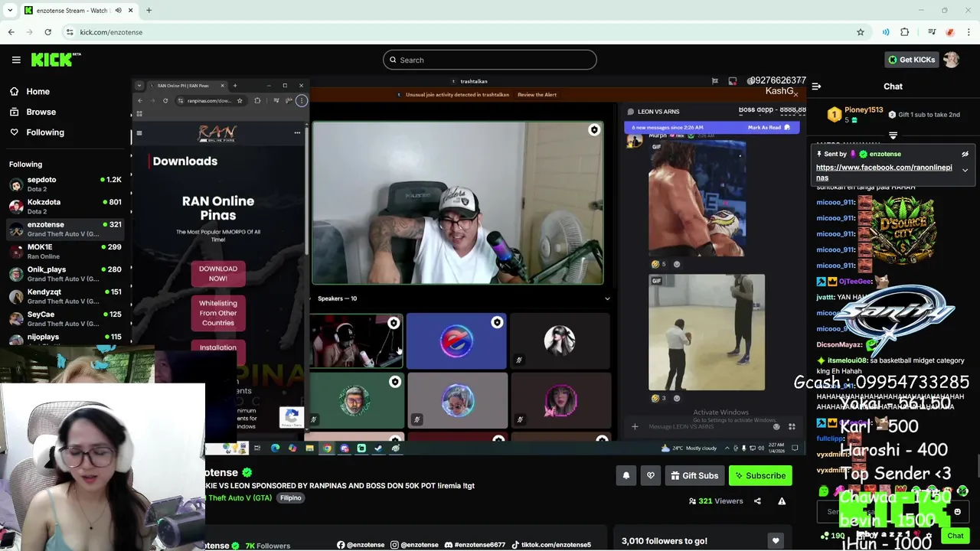The image size is (980, 551).
Task: Open Filipino language tag
Action: pos(290,498)
